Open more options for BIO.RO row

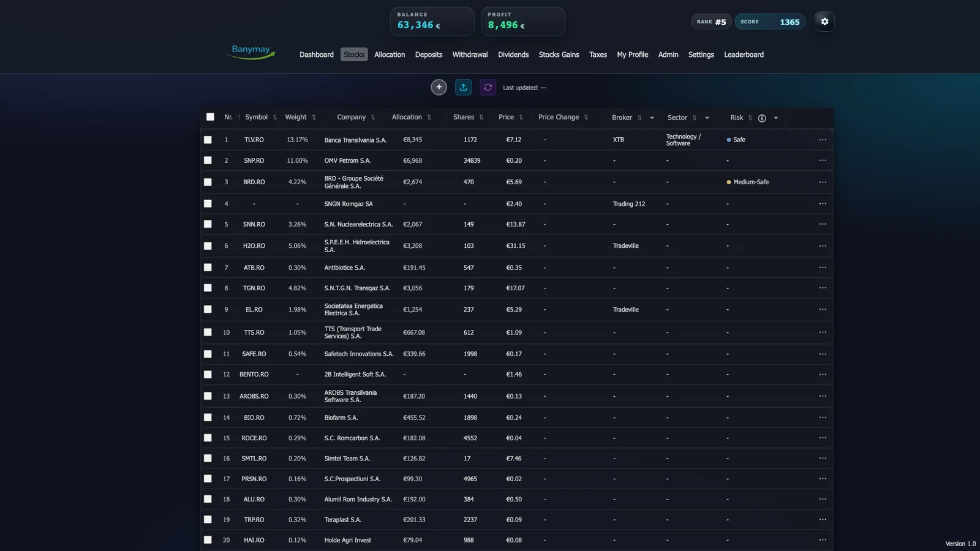point(823,418)
